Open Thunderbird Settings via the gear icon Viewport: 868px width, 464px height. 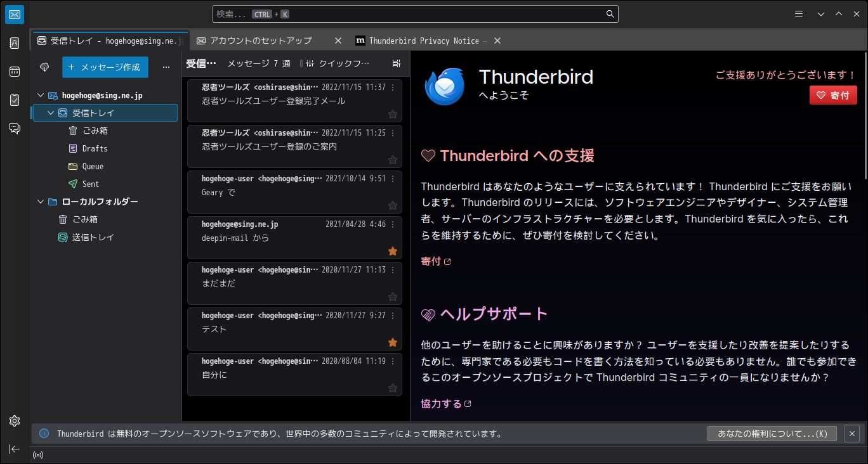tap(14, 421)
